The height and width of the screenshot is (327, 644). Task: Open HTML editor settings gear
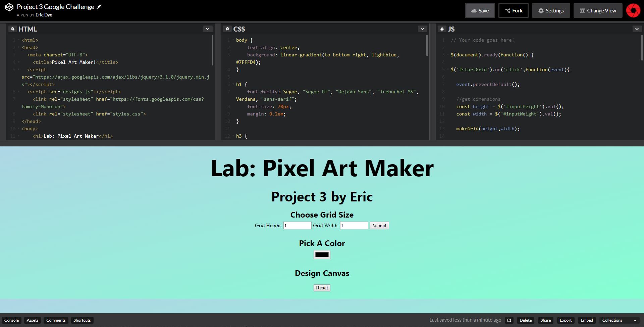click(x=12, y=29)
